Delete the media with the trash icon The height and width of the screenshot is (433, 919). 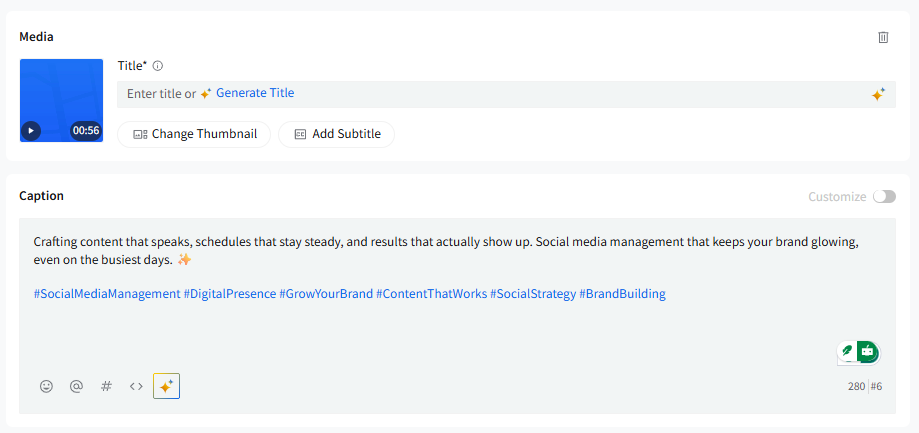tap(883, 37)
